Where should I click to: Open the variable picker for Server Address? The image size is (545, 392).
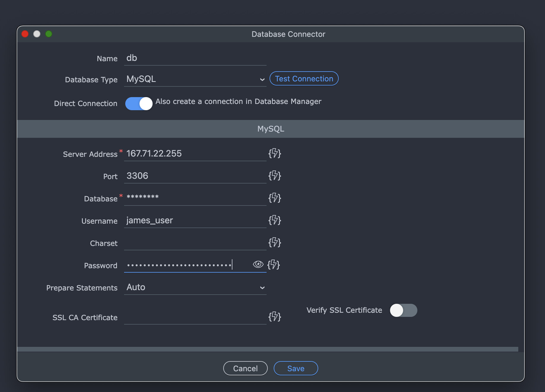(274, 154)
